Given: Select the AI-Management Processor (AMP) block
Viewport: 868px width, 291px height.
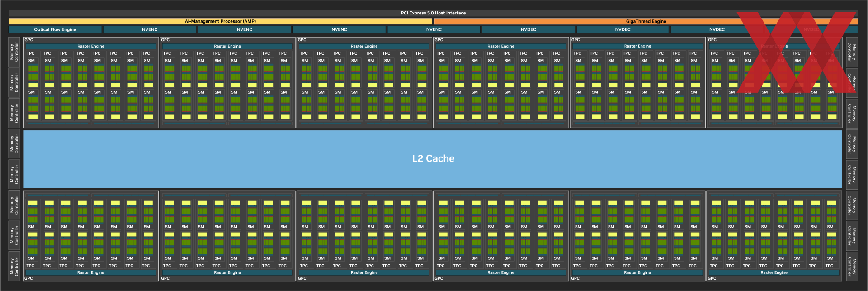Looking at the screenshot, I should pyautogui.click(x=220, y=21).
